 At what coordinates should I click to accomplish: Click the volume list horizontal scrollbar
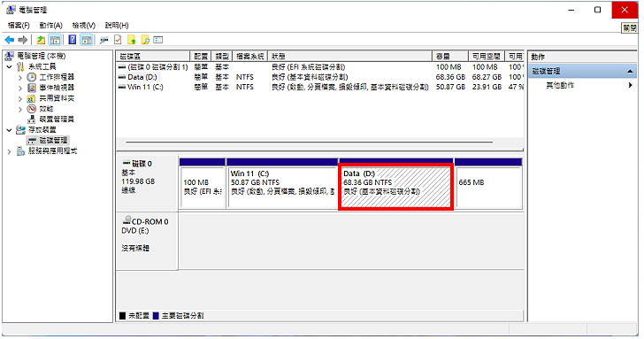pos(310,143)
